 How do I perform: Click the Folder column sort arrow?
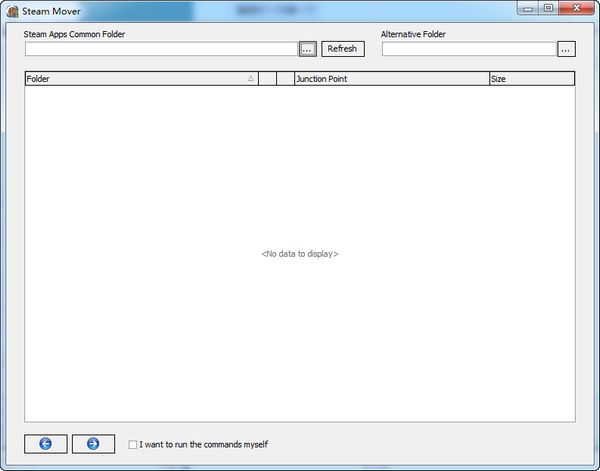click(x=251, y=78)
